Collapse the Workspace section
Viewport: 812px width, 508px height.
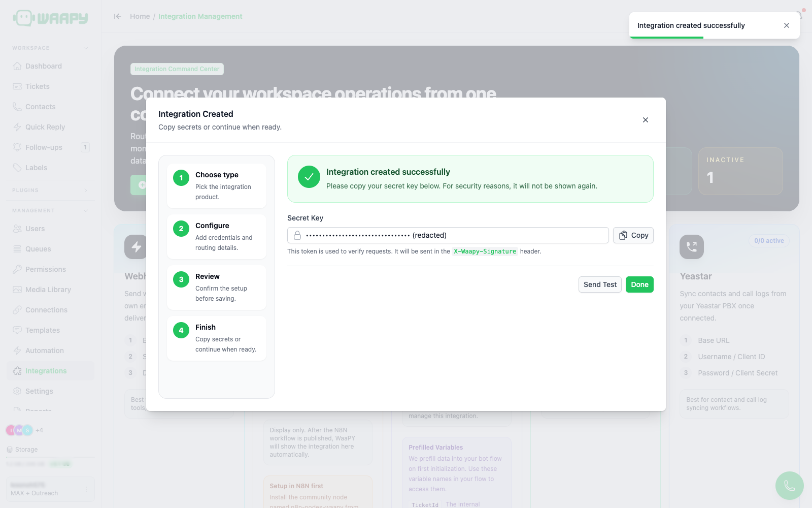[86, 48]
